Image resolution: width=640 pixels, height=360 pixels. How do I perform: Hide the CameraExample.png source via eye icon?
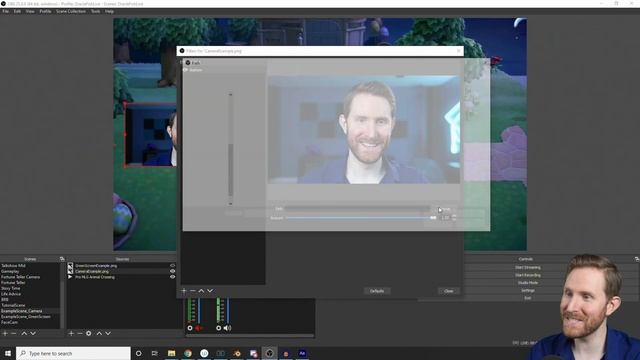click(172, 271)
